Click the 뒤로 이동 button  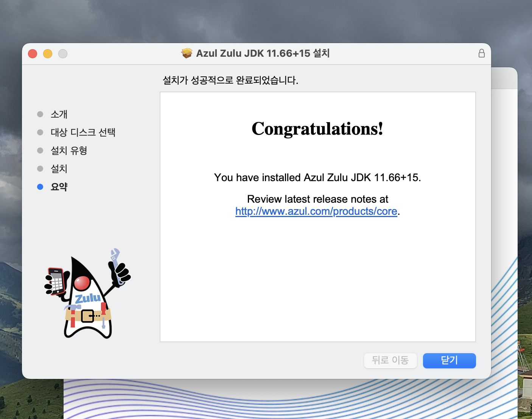point(390,360)
